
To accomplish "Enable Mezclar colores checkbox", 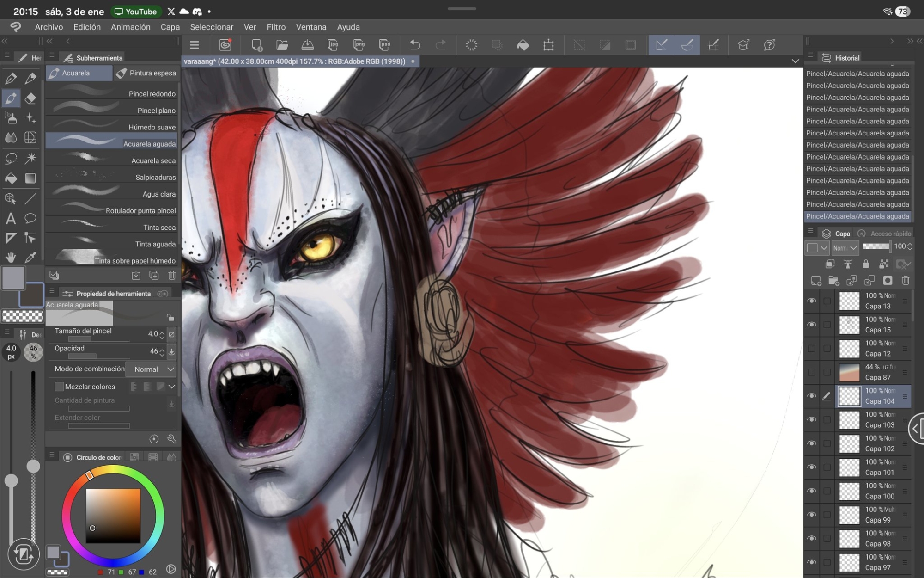I will click(59, 387).
